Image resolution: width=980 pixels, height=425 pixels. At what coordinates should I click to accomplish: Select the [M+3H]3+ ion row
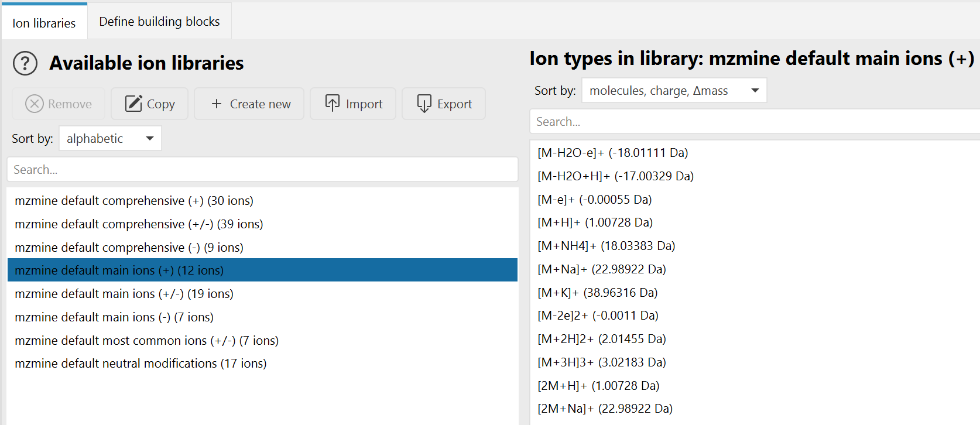point(755,362)
